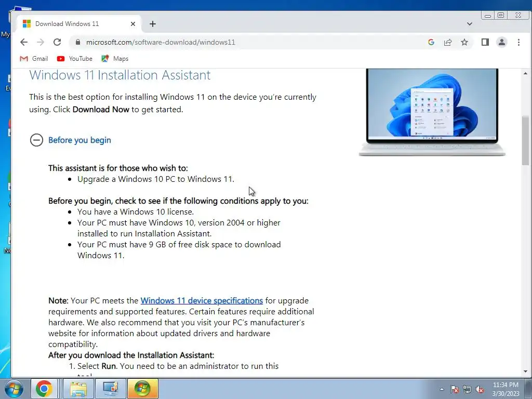This screenshot has height=399, width=532.
Task: Close the Download Windows 11 tab
Action: click(133, 24)
